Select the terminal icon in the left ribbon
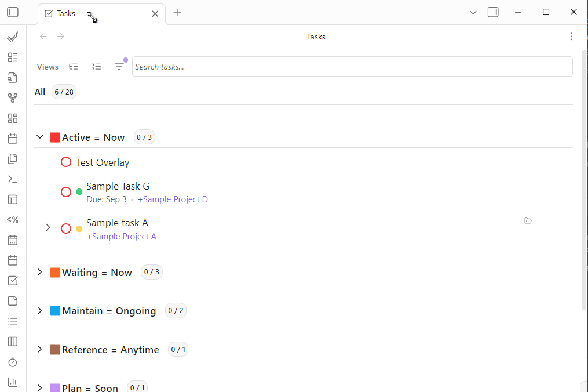This screenshot has height=392, width=588. (x=13, y=179)
